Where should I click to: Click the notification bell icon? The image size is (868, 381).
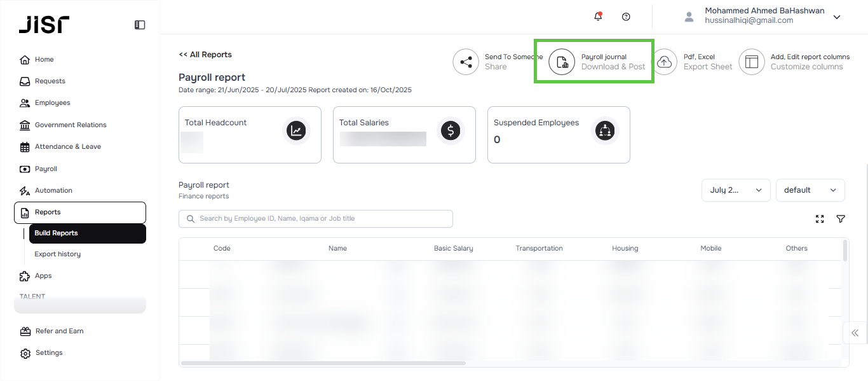598,17
